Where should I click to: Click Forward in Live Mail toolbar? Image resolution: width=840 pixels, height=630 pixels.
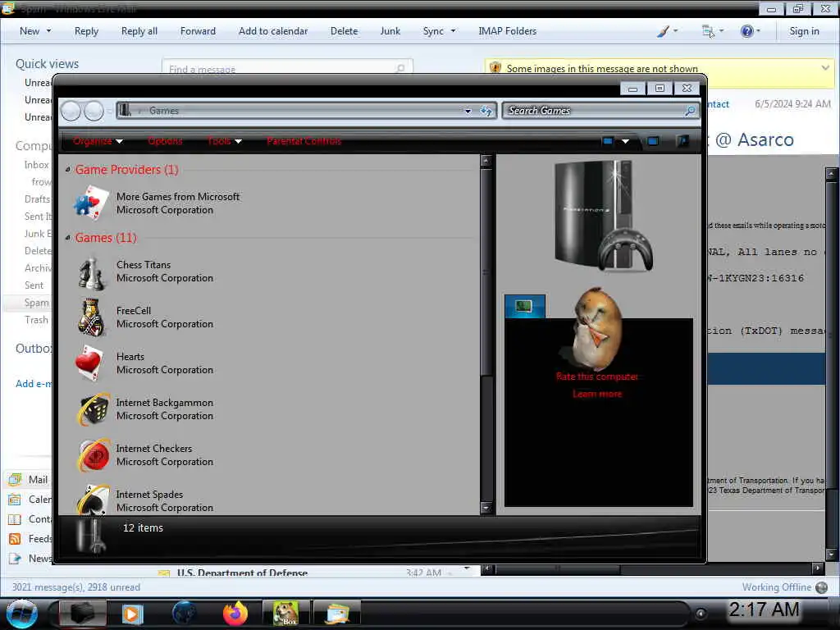(198, 31)
